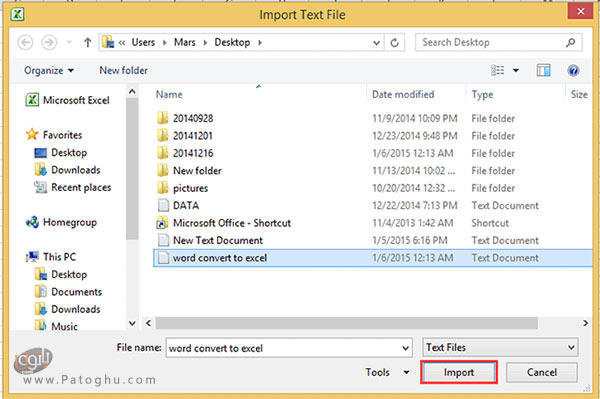600x399 pixels.
Task: Select Favorites in navigation pane
Action: [x=54, y=135]
